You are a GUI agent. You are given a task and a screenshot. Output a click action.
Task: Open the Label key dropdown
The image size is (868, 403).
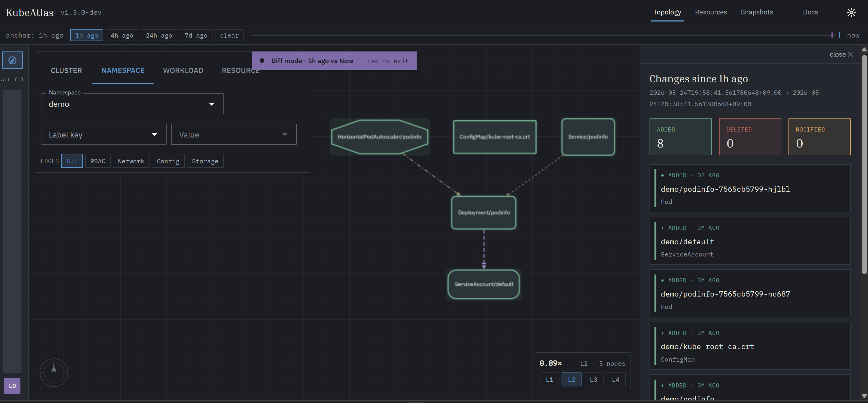tap(104, 135)
